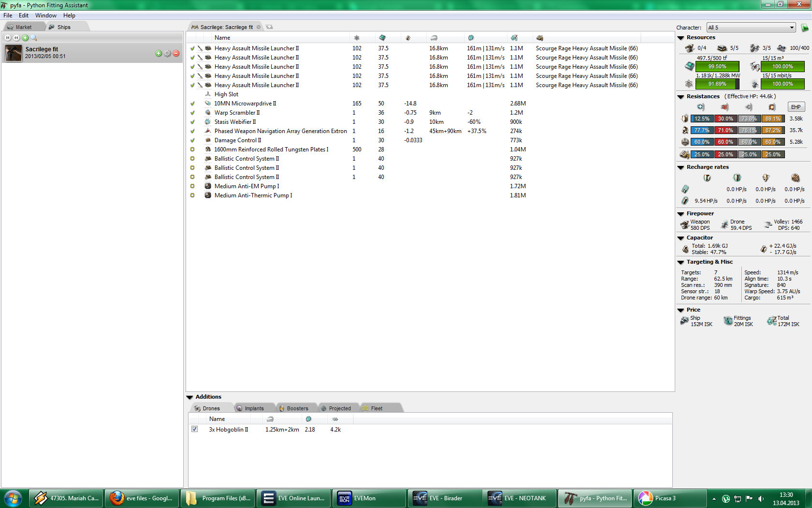Click the price column header icon in module list

click(x=514, y=38)
